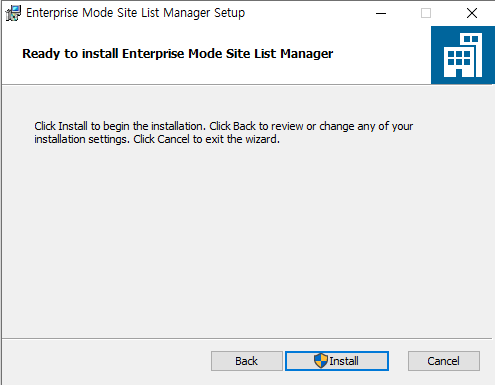
Task: Click the 'Ready to install' bold heading
Action: [177, 54]
